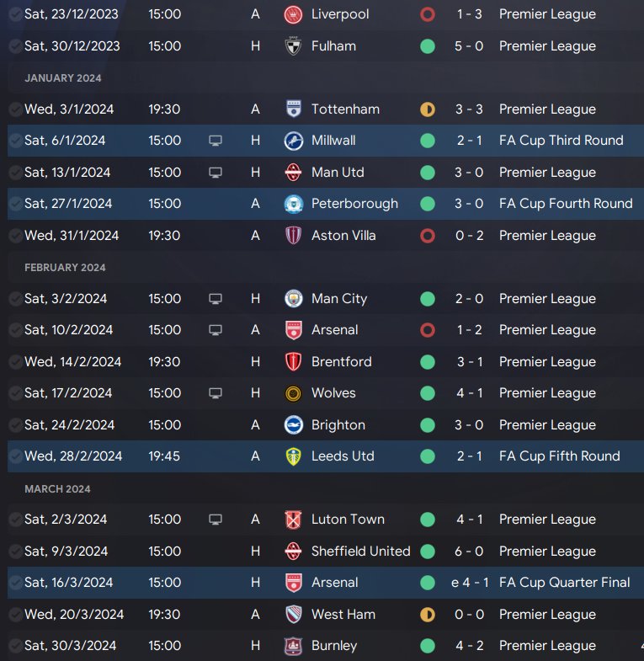The height and width of the screenshot is (661, 644).
Task: Click the Burnley club badge
Action: pyautogui.click(x=294, y=646)
